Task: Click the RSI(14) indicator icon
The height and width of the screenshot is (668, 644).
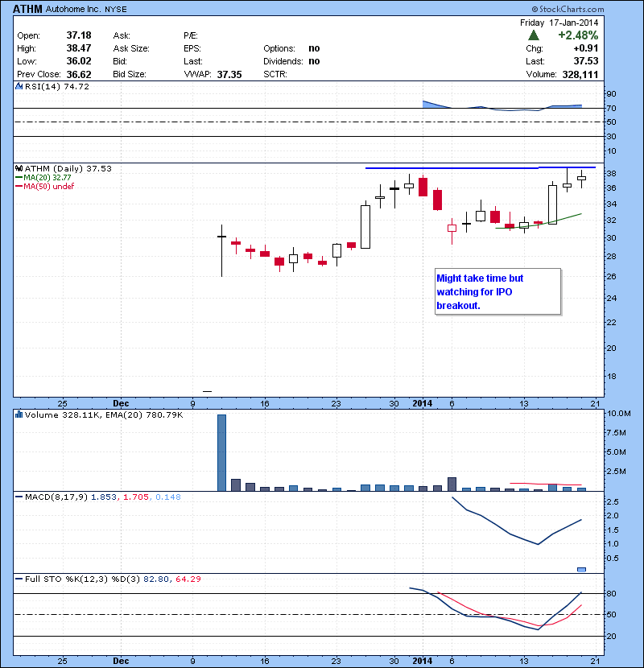Action: [19, 86]
